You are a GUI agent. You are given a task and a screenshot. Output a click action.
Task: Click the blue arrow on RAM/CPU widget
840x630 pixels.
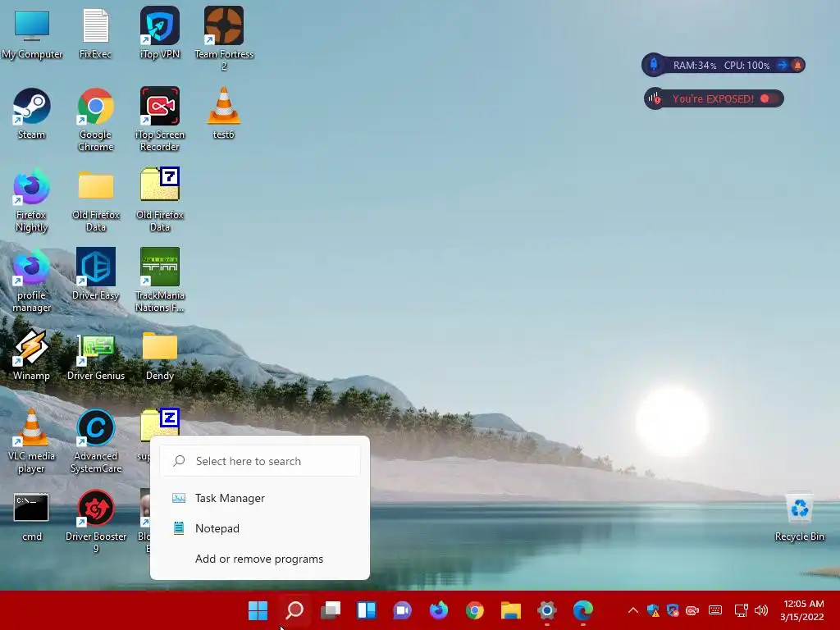point(782,66)
